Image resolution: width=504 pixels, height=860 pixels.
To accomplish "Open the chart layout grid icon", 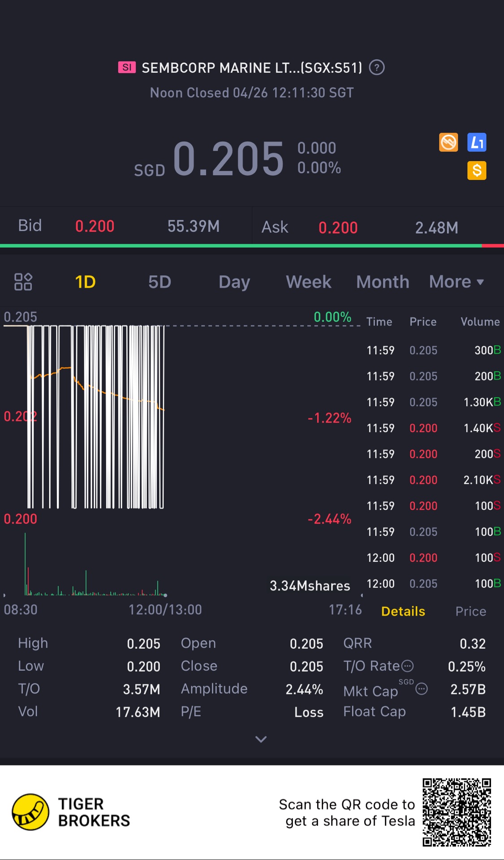I will [23, 282].
